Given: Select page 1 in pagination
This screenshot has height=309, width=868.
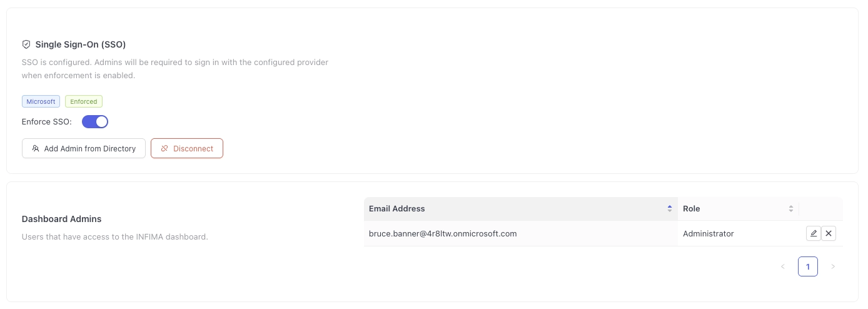Looking at the screenshot, I should point(808,266).
